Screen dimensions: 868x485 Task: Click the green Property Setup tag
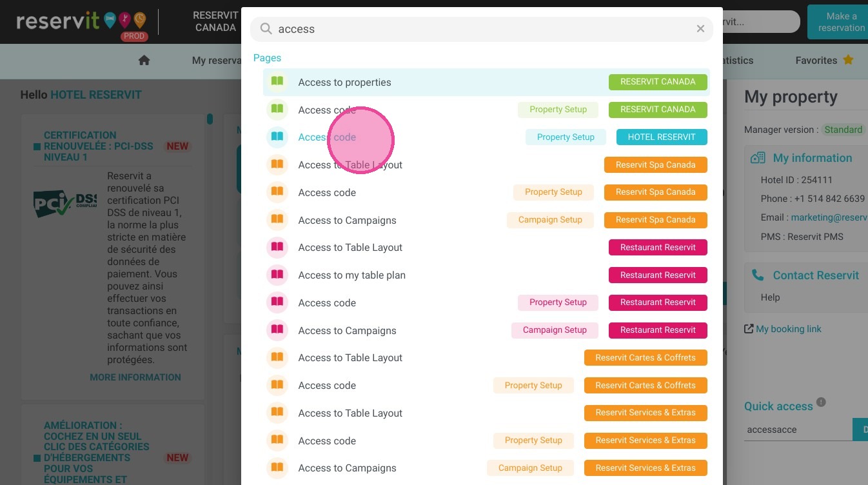coord(558,110)
